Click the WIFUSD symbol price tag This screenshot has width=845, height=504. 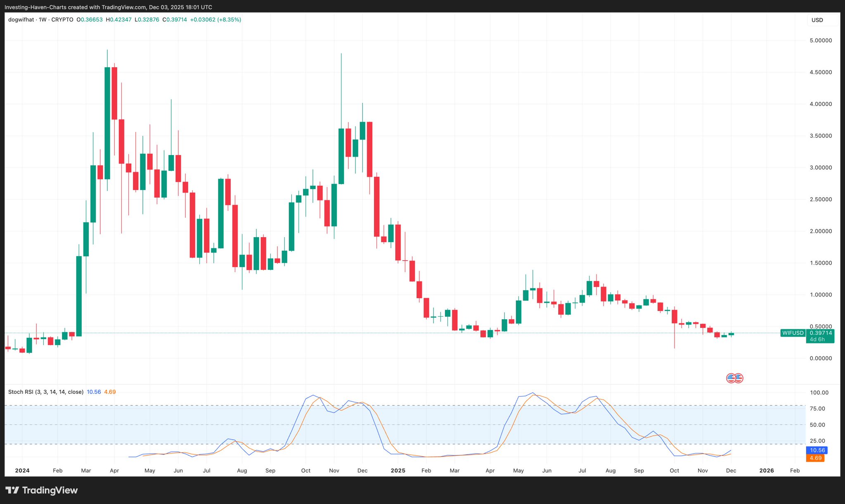(793, 333)
